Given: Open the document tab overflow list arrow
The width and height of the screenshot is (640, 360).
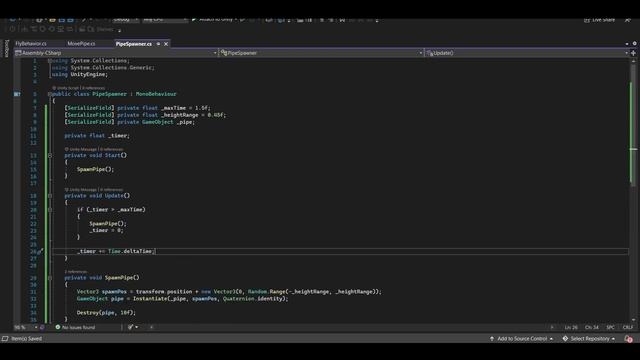Looking at the screenshot, I should [627, 44].
